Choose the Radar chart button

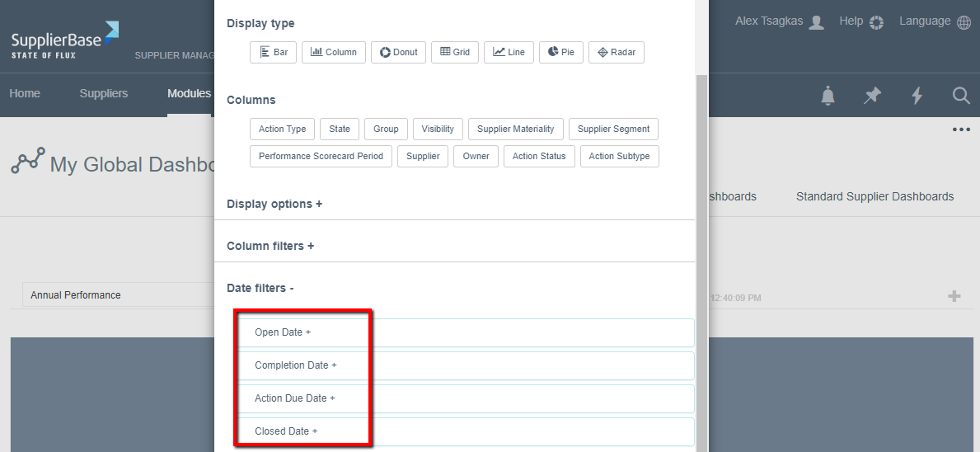coord(617,52)
